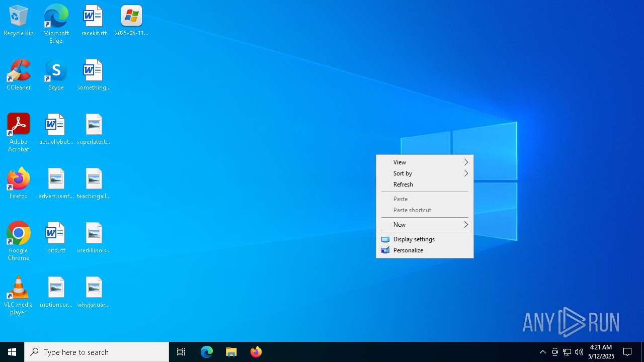This screenshot has height=362, width=644.
Task: Select the superlatest... image file icon
Action: [x=94, y=130]
